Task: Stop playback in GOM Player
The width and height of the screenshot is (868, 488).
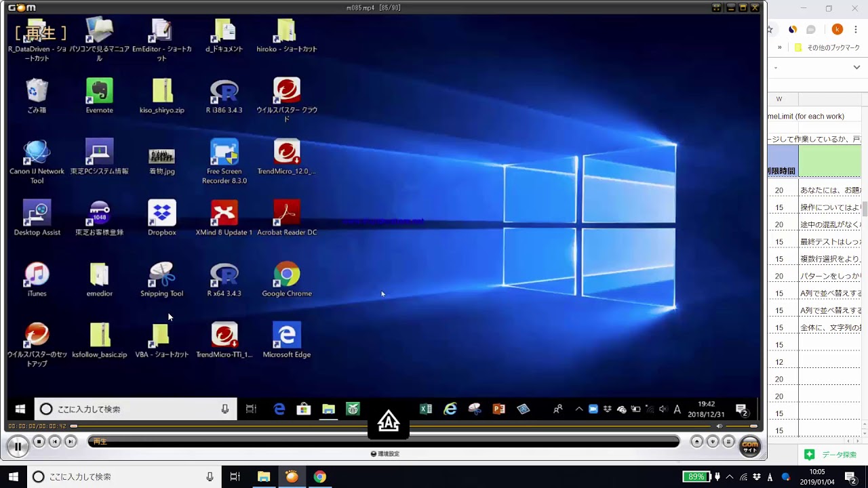Action: (39, 442)
